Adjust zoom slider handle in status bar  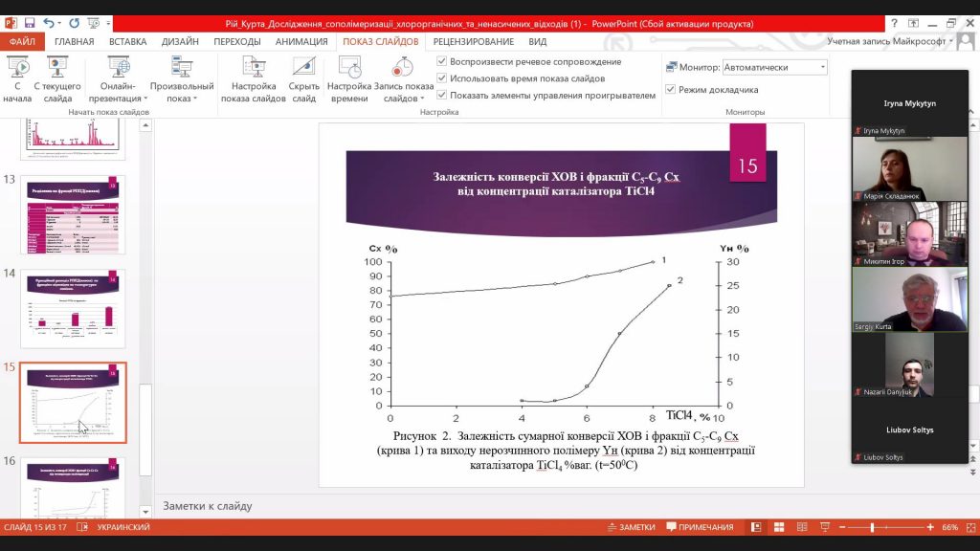click(x=872, y=527)
